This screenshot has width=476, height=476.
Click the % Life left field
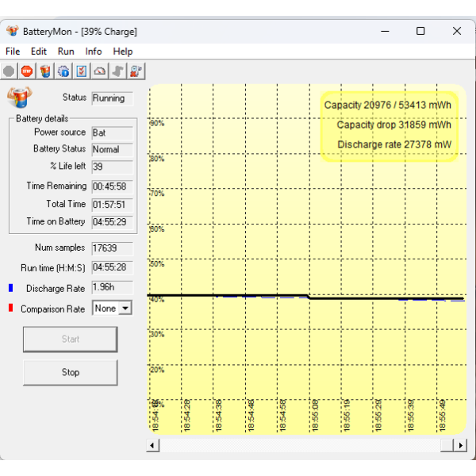(x=113, y=167)
